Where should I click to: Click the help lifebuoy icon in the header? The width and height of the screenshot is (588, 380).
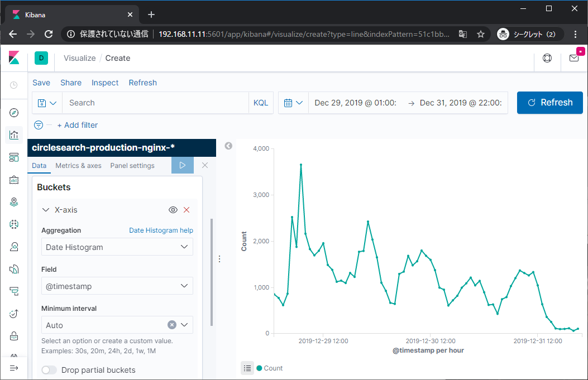click(547, 58)
